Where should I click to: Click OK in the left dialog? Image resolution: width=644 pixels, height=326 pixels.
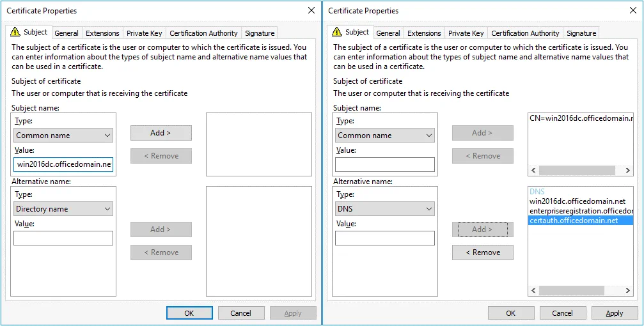coord(189,313)
